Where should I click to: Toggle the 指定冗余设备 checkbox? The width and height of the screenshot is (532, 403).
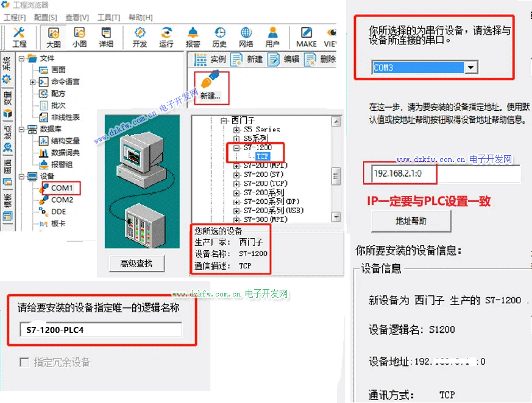pyautogui.click(x=24, y=362)
